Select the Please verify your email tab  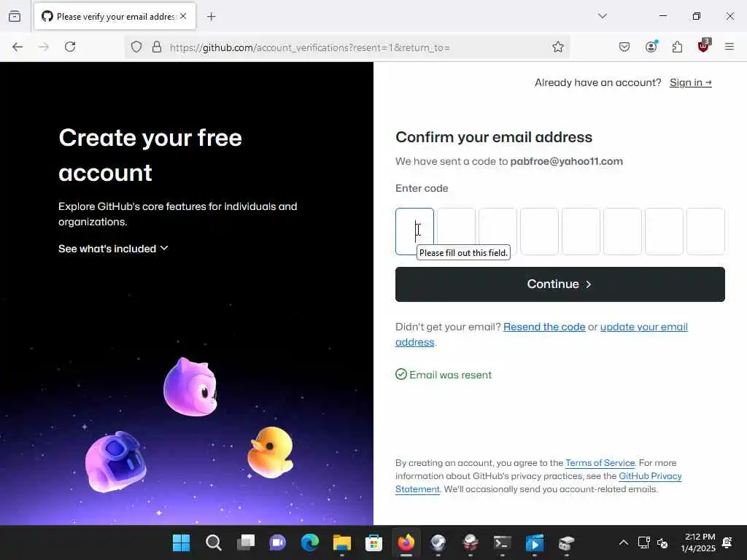115,17
